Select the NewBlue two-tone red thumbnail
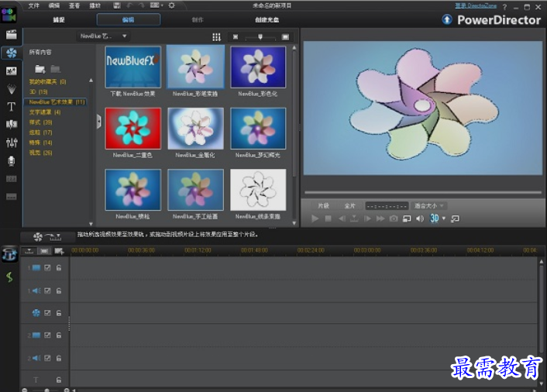547x392 pixels. (133, 129)
